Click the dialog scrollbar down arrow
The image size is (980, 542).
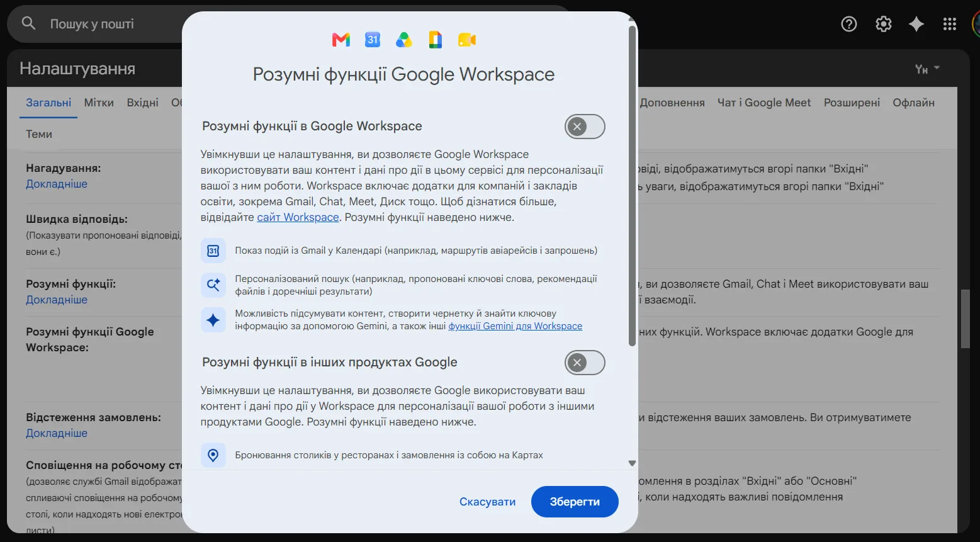coord(632,463)
